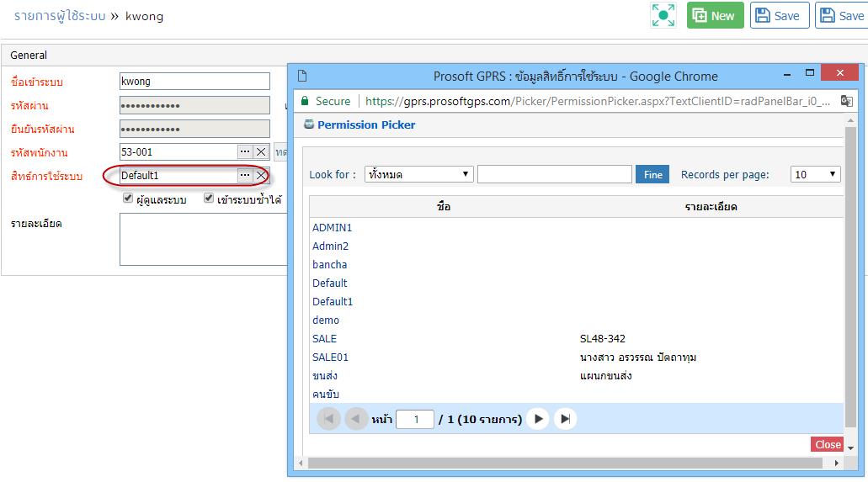Click the รายละเอียด description text area

pos(203,239)
